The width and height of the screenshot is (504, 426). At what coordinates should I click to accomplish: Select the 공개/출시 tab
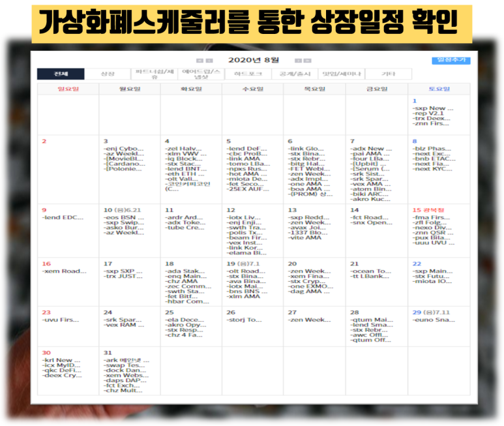tap(295, 74)
